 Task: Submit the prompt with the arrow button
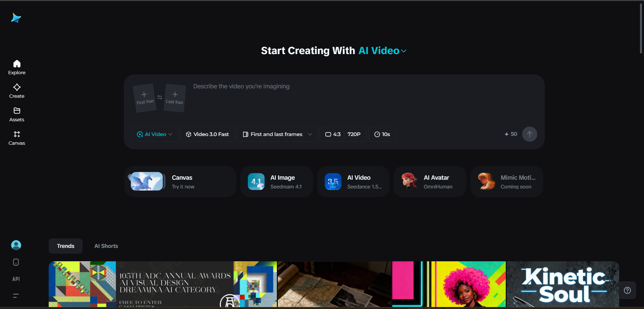[530, 134]
